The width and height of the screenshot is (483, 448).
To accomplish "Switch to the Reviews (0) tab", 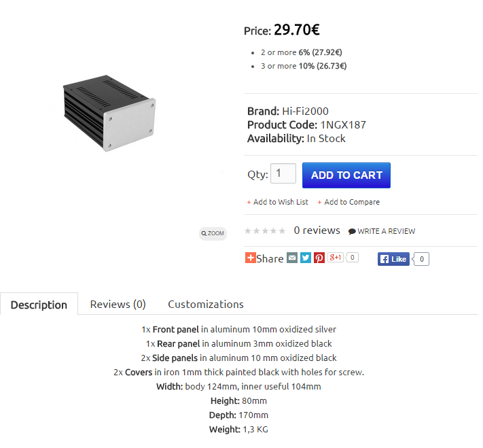I will 118,305.
